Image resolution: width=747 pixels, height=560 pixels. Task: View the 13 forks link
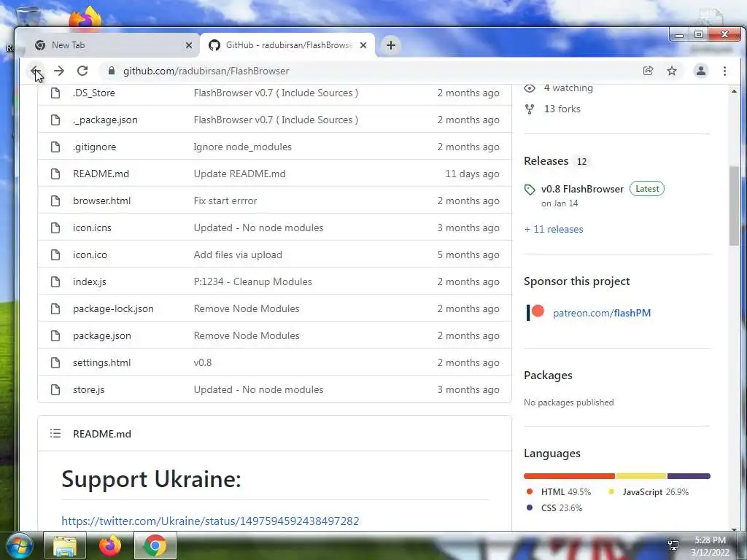point(562,109)
